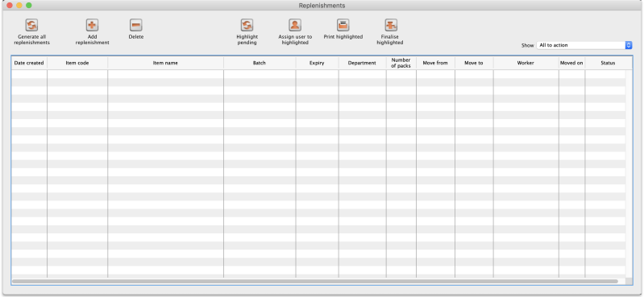Click the Number of packs header
This screenshot has height=297, width=644.
[x=401, y=63]
